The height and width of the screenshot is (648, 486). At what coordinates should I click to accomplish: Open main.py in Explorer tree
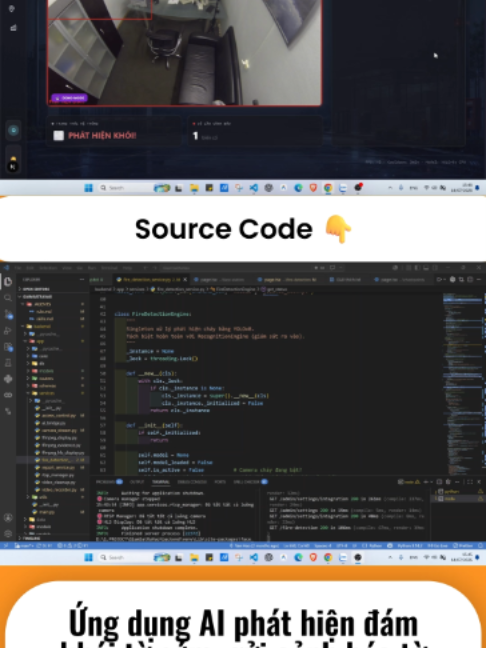pos(53,512)
